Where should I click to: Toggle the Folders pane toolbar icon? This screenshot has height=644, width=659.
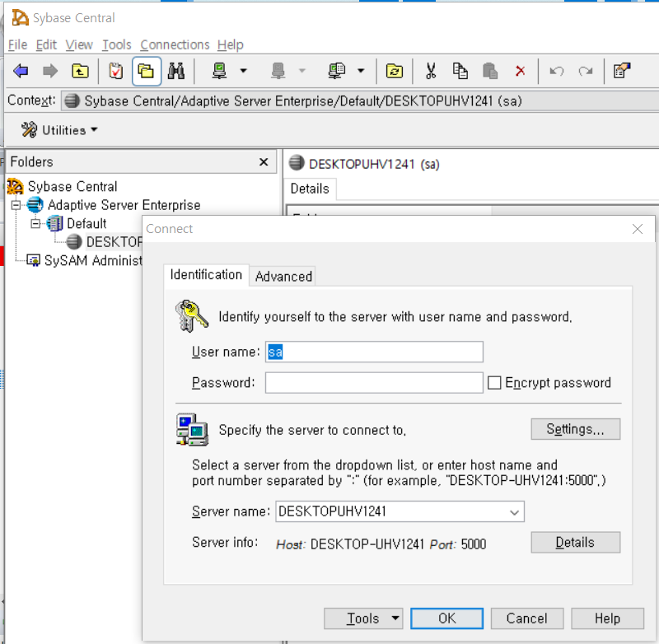(147, 71)
